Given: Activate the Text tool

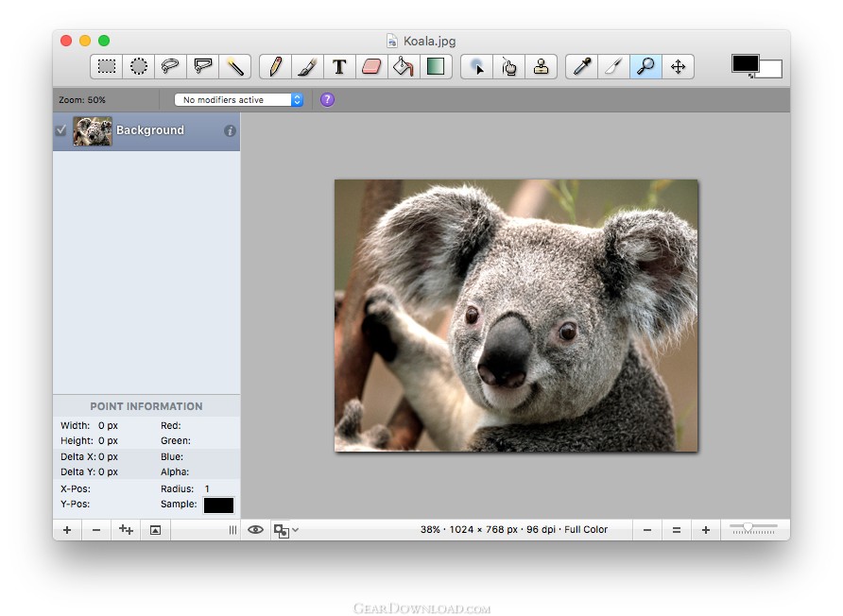Looking at the screenshot, I should [x=339, y=66].
